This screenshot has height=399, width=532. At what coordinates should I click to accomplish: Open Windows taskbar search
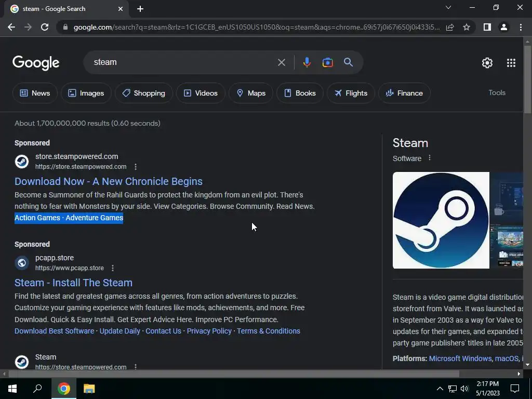click(37, 389)
